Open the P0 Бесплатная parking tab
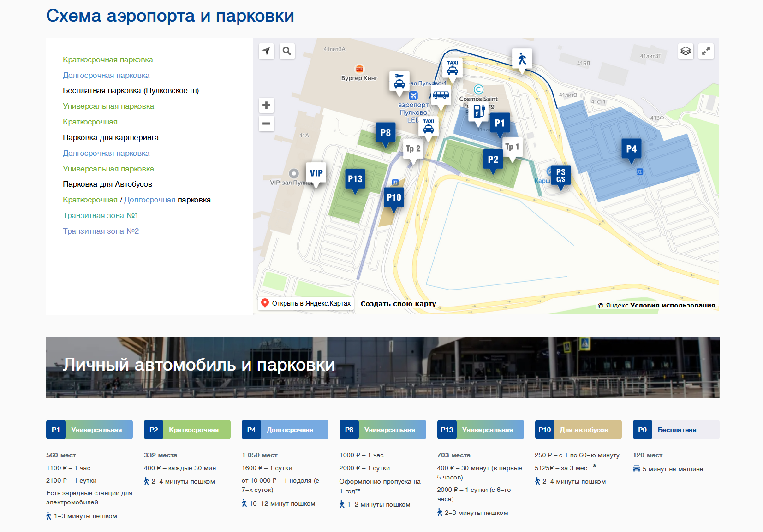The width and height of the screenshot is (763, 532). pos(676,430)
